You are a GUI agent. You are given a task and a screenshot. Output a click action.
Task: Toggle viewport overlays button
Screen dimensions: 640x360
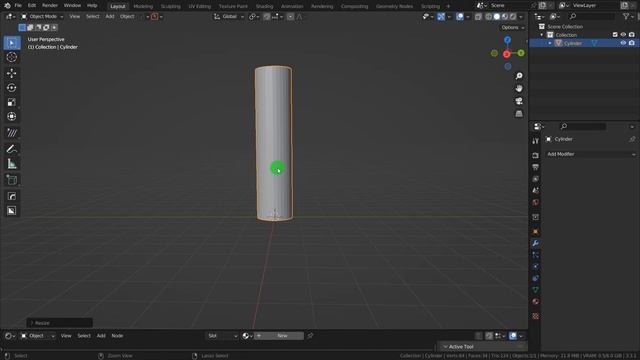460,17
